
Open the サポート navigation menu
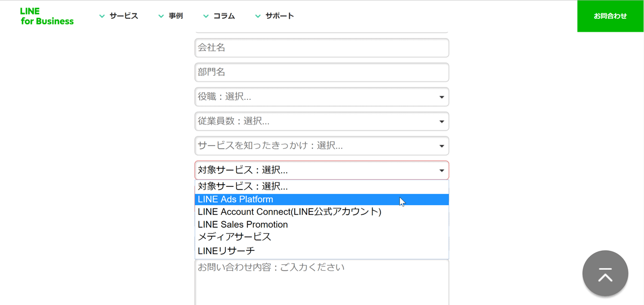point(274,16)
